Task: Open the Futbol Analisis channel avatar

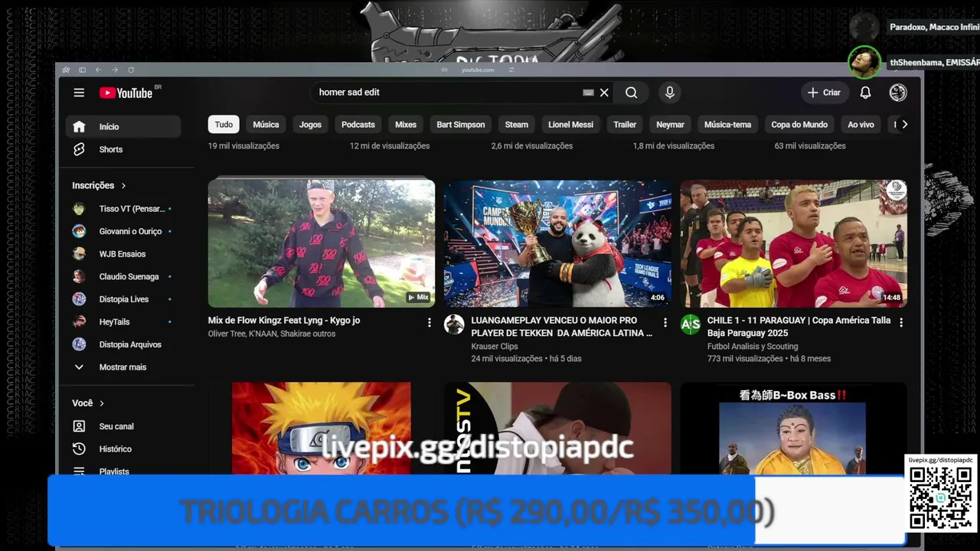Action: click(691, 324)
